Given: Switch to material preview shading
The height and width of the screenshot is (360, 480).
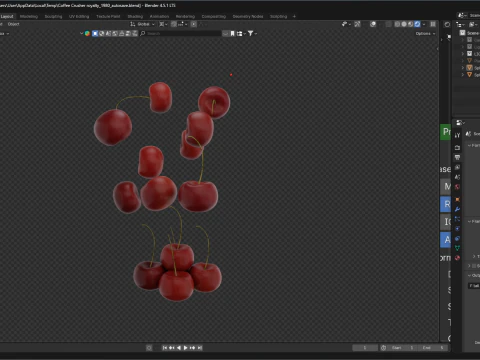Looking at the screenshot, I should point(411,24).
